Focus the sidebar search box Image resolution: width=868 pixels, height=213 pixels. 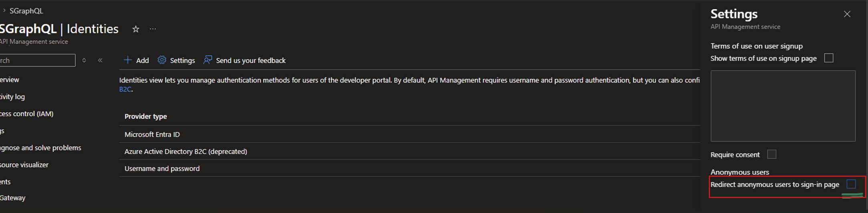37,60
